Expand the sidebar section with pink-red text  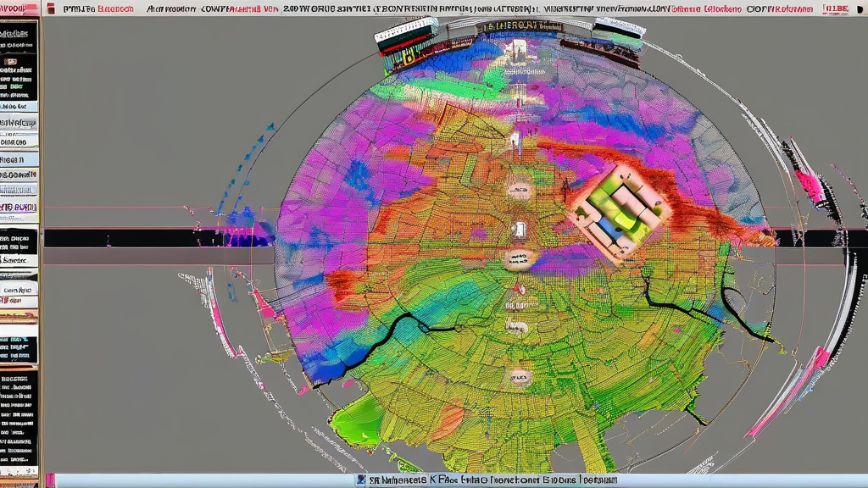[19, 207]
